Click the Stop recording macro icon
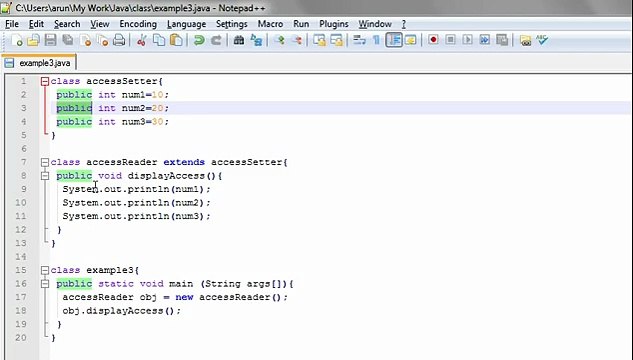Screen dimensions: 633x360 pos(451,40)
